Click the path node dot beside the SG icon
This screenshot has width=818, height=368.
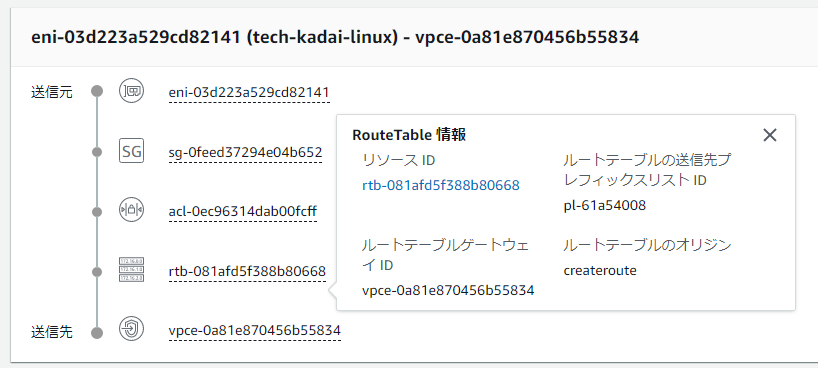[97, 152]
